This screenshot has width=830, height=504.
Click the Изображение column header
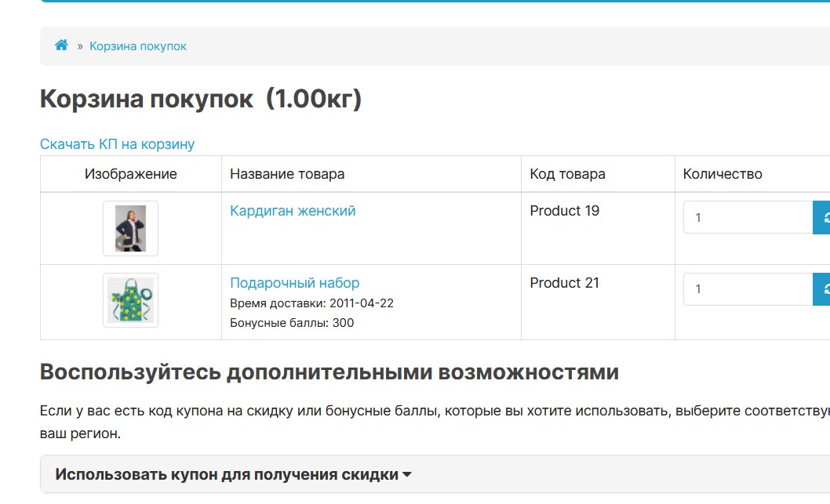[131, 174]
